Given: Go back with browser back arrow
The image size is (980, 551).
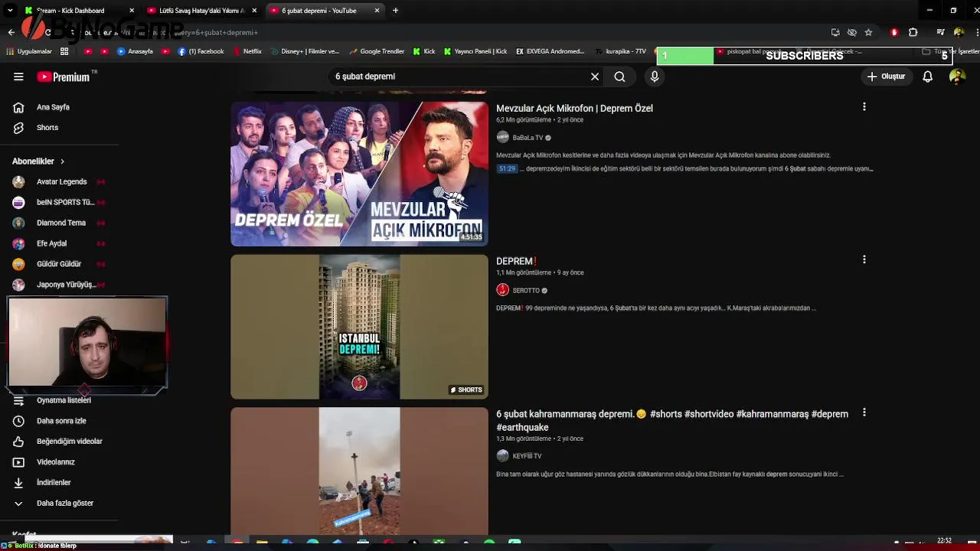Looking at the screenshot, I should click(11, 32).
